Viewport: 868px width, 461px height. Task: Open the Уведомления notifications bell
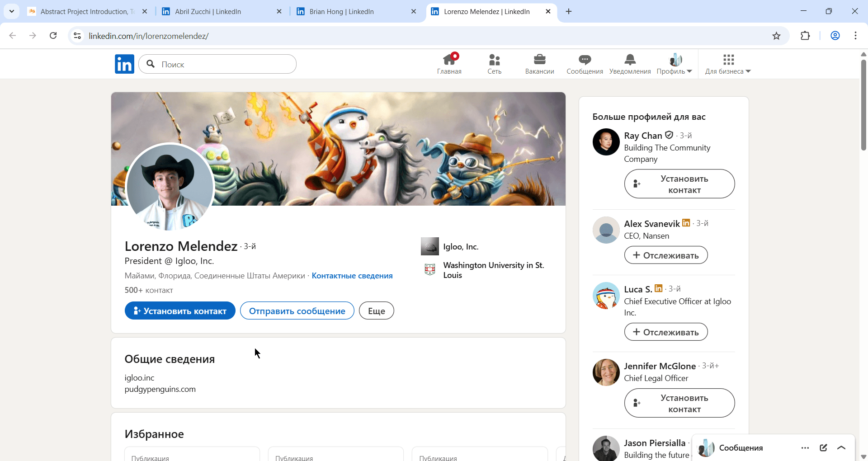click(x=630, y=64)
